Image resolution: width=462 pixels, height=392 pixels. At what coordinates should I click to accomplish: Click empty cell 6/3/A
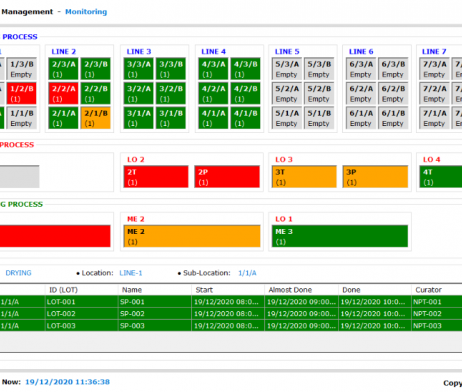coord(361,69)
